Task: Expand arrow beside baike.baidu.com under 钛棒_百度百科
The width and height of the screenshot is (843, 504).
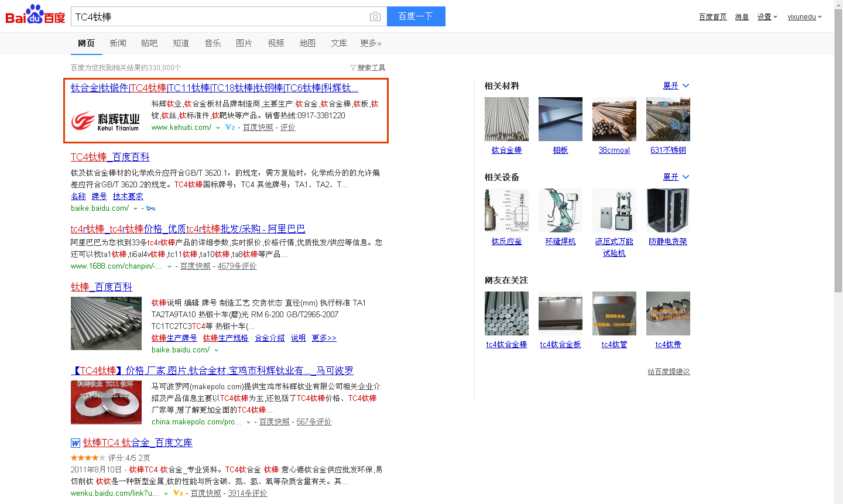Action: point(216,350)
